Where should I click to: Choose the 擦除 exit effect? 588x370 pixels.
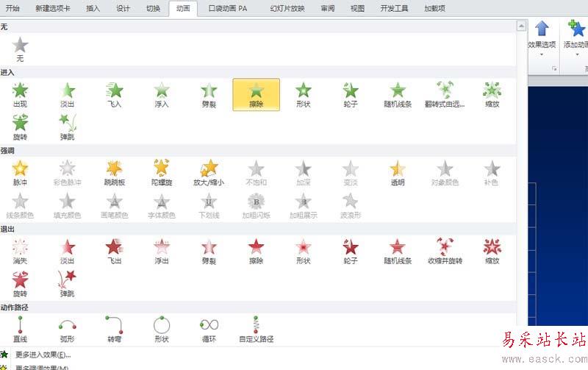256,252
